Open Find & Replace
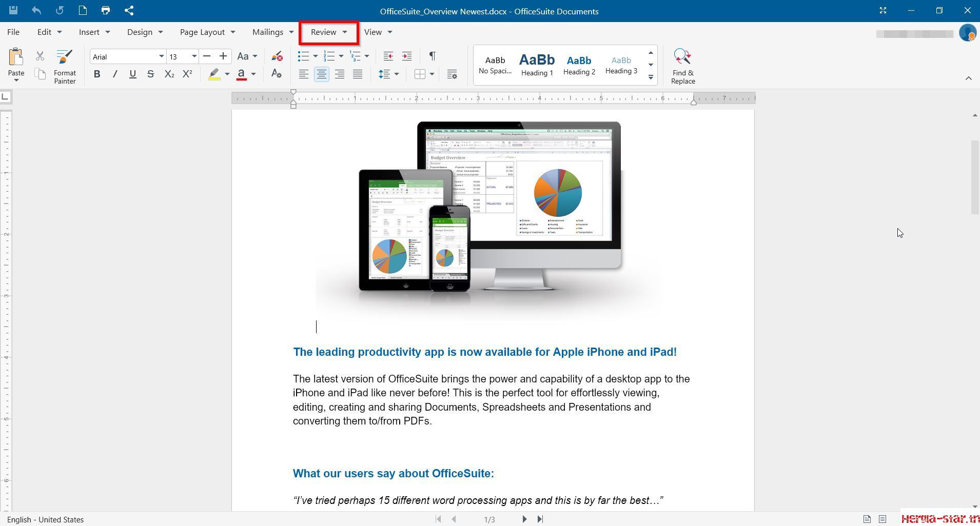Viewport: 980px width, 526px height. pos(683,66)
